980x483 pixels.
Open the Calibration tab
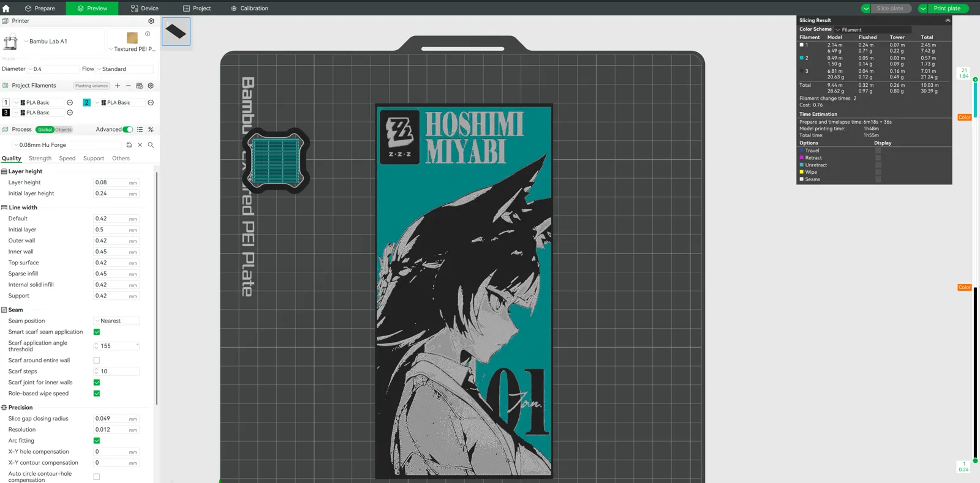(x=249, y=9)
